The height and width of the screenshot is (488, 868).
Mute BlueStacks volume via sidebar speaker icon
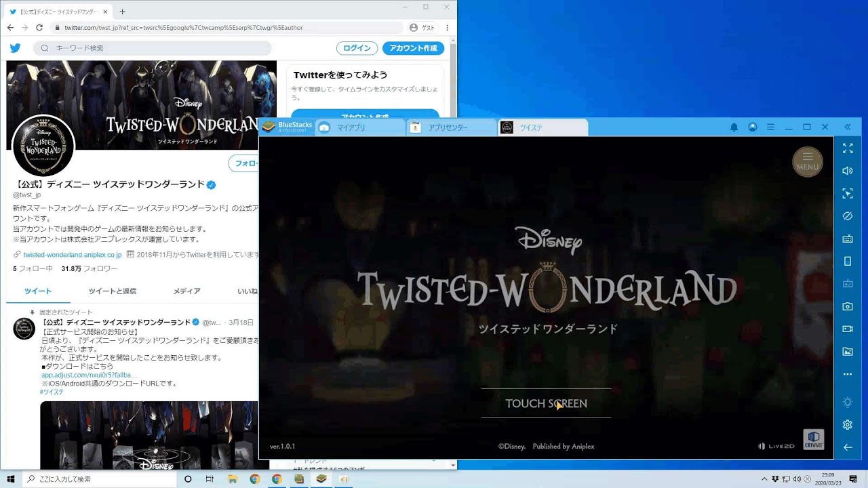point(847,171)
